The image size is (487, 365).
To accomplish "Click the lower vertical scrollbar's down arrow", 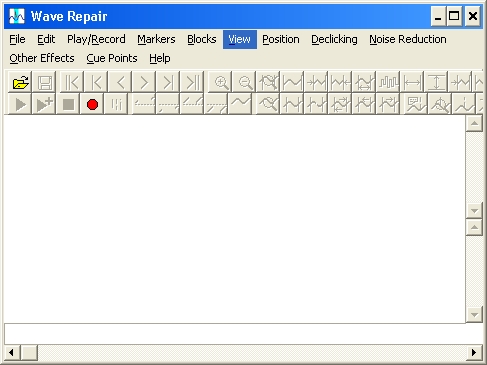I will click(474, 314).
